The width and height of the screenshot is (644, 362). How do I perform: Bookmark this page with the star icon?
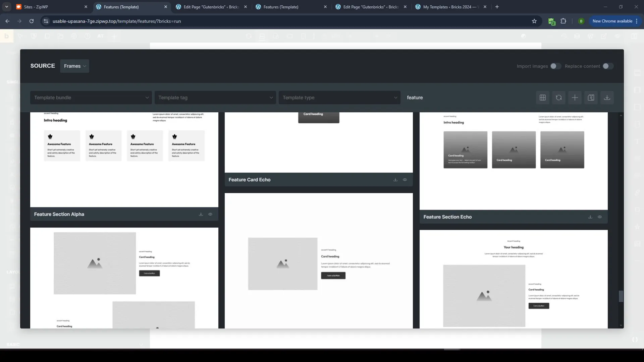point(534,21)
